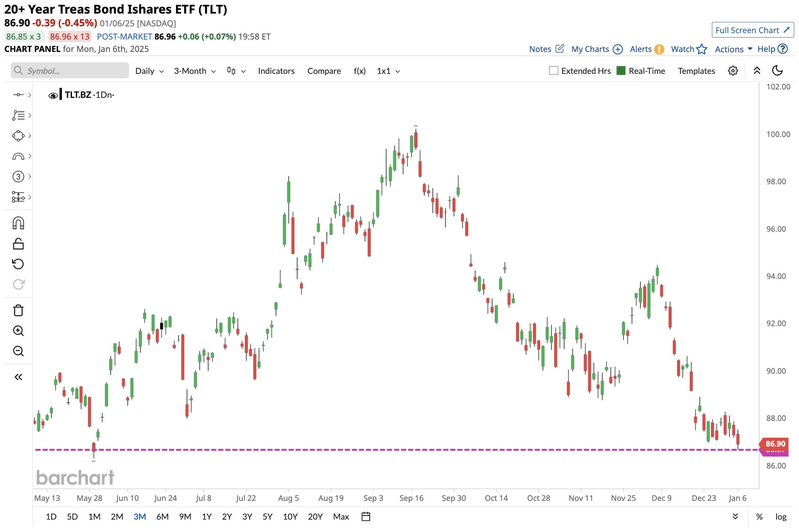This screenshot has width=799, height=532.
Task: Select the 1Y time range
Action: (207, 516)
